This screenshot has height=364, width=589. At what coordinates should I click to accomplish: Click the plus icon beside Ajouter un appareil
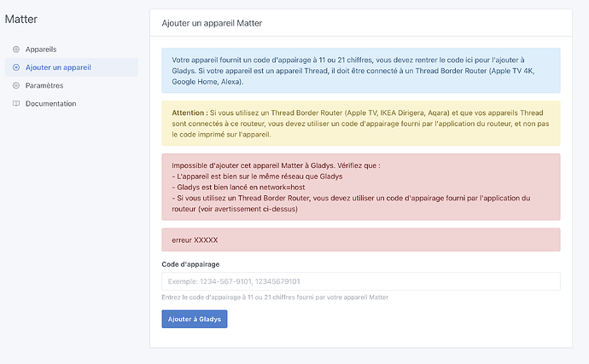click(x=15, y=67)
